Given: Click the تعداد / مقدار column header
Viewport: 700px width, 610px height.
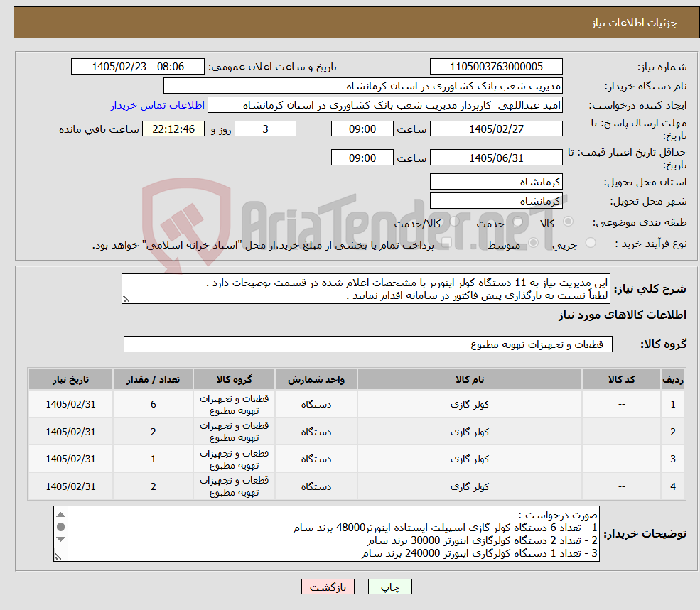Looking at the screenshot, I should pos(153,379).
